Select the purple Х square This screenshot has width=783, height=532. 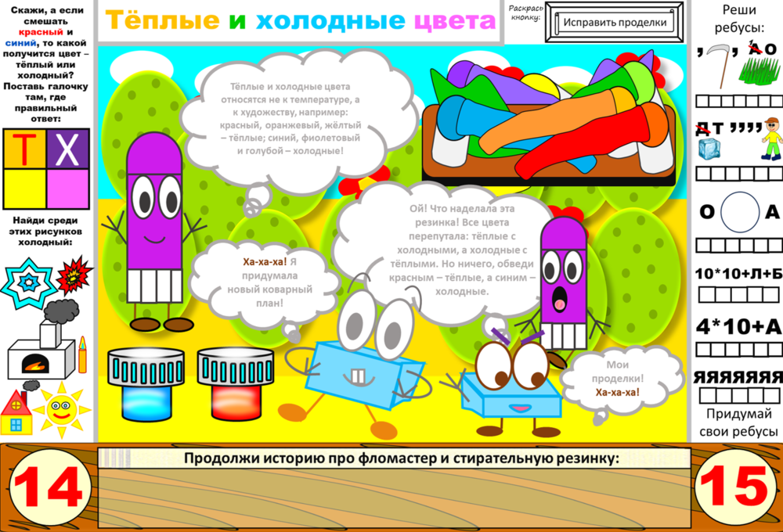68,149
